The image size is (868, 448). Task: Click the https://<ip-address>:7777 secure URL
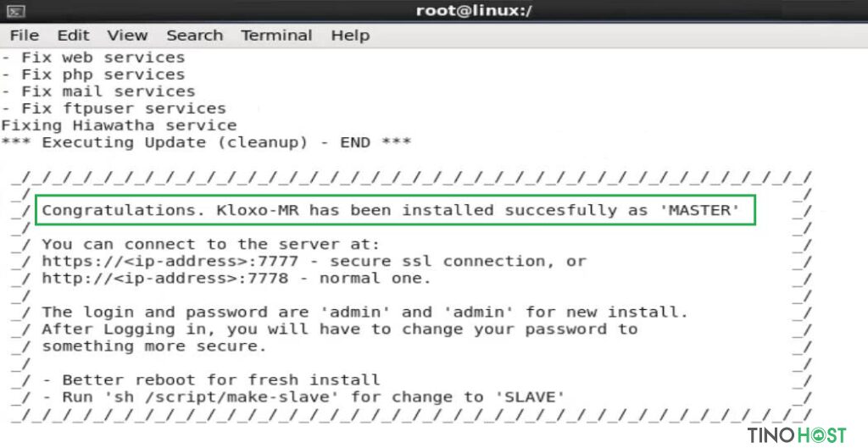[x=170, y=261]
